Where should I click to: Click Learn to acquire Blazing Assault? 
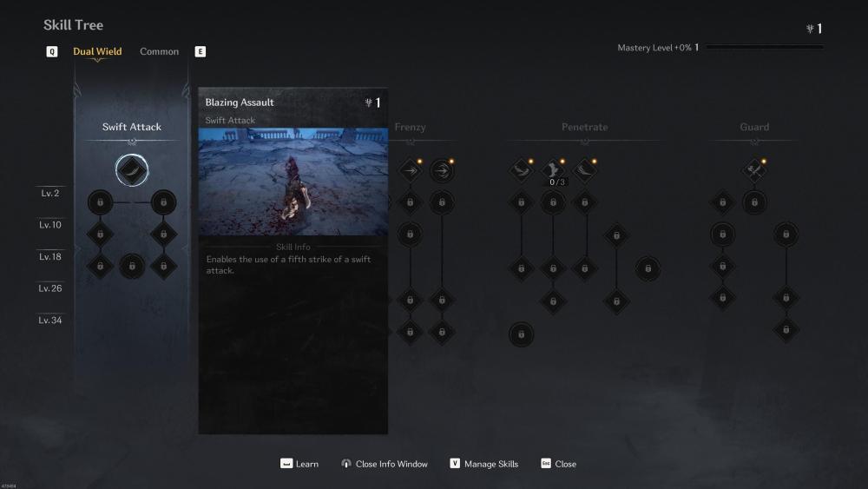(299, 464)
